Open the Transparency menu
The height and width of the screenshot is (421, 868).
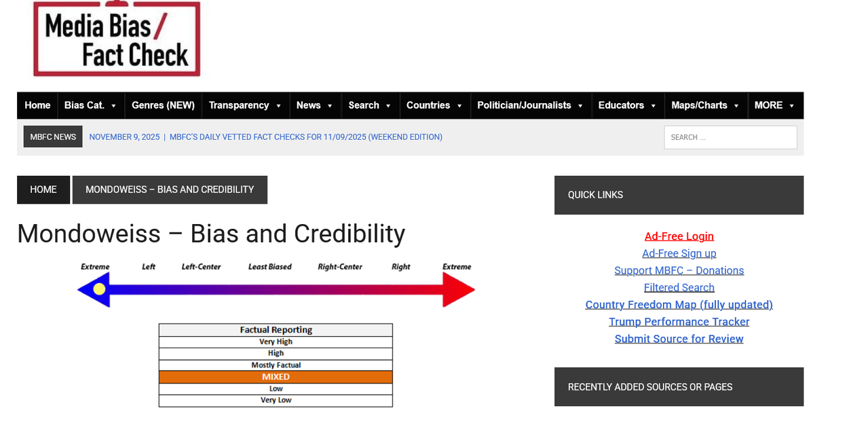246,105
